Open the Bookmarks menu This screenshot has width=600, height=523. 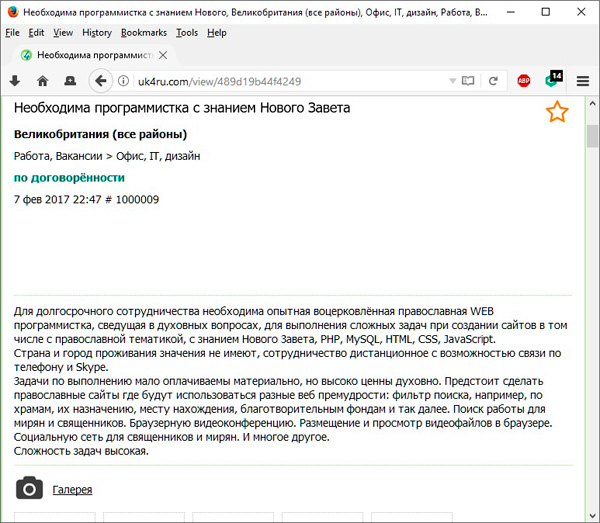(144, 32)
